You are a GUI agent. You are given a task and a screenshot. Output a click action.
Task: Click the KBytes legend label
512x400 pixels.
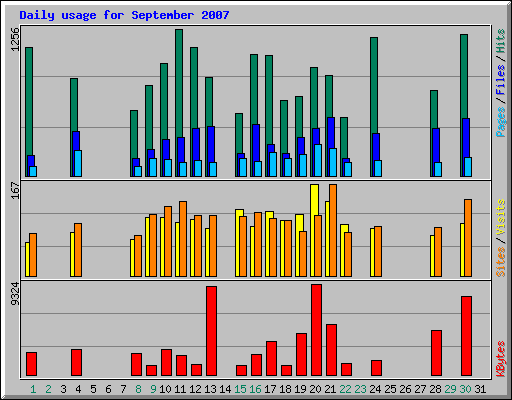[501, 359]
